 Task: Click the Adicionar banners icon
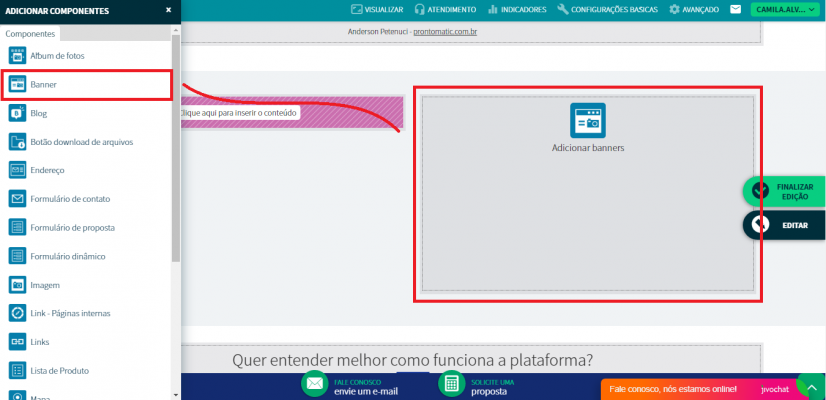(587, 120)
